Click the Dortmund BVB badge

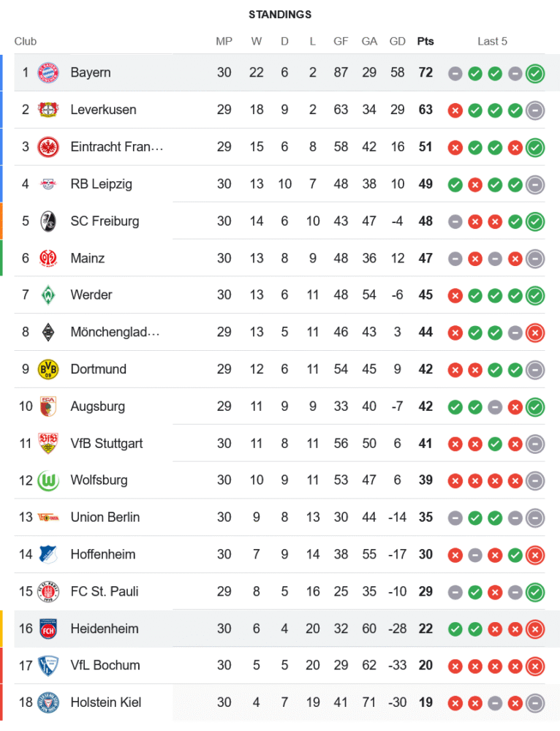48,369
